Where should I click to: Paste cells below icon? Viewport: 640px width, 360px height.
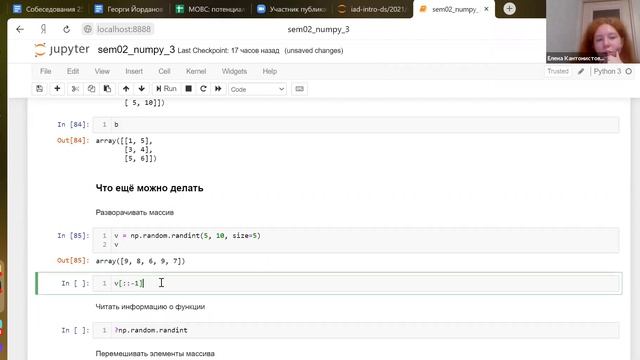click(x=107, y=89)
